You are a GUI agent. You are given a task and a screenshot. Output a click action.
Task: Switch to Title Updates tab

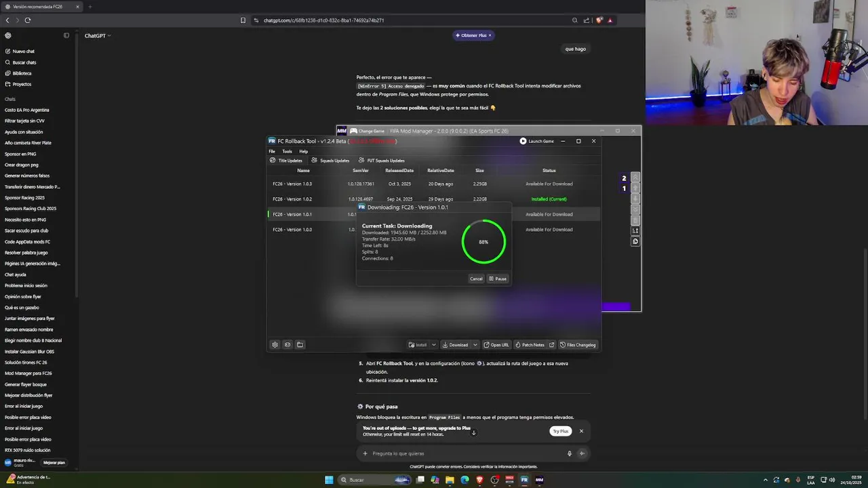point(286,161)
